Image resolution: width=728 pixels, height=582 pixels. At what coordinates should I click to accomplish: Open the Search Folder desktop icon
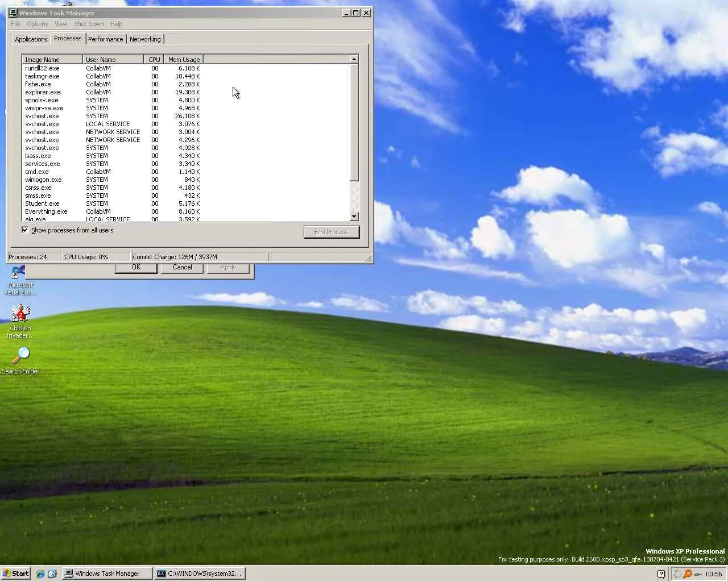pos(20,360)
